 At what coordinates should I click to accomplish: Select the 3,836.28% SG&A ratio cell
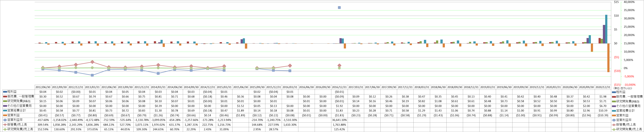click(92, 125)
